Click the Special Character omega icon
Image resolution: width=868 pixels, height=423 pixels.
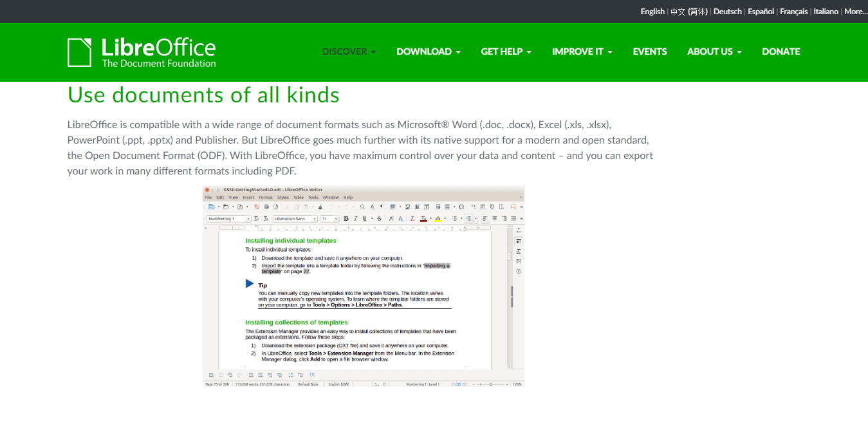[461, 207]
